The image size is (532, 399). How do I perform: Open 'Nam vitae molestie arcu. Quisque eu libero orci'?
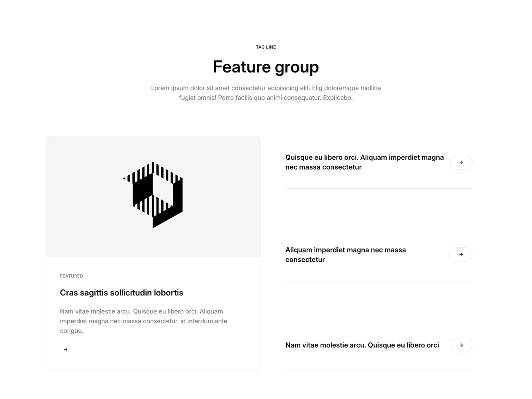(x=362, y=345)
